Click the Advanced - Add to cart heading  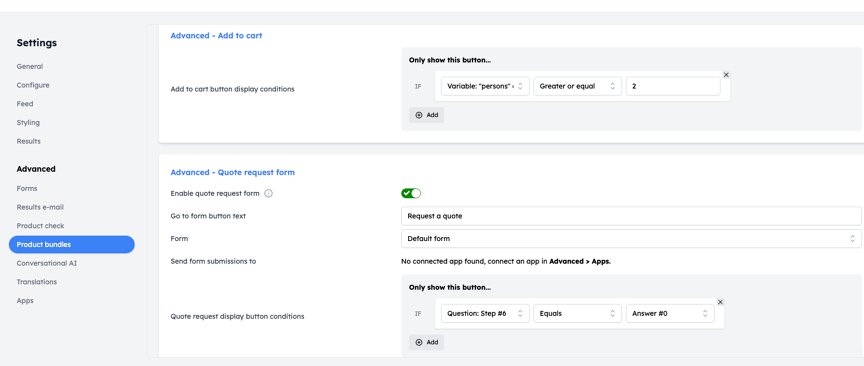[216, 35]
